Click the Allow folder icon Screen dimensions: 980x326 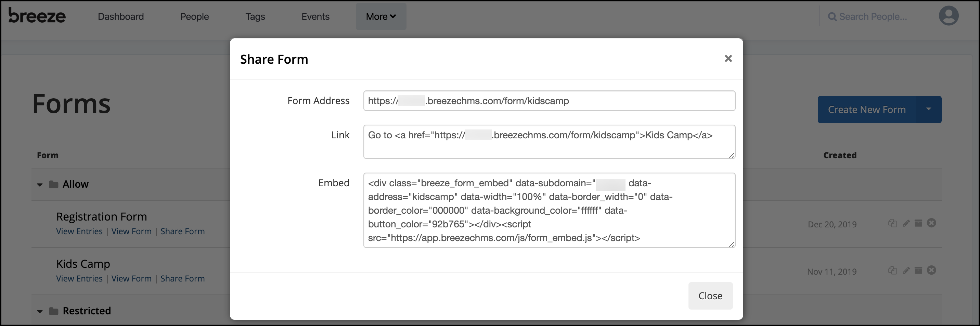pyautogui.click(x=54, y=184)
